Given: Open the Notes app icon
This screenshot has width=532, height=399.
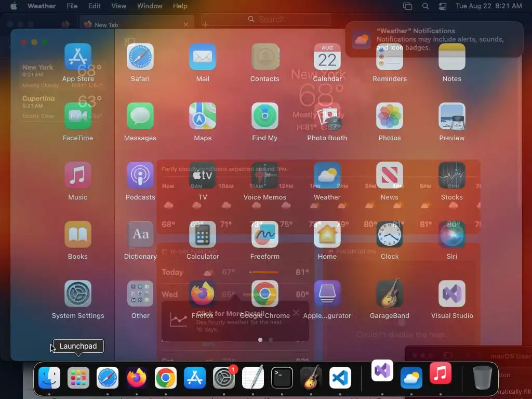Looking at the screenshot, I should click(452, 57).
